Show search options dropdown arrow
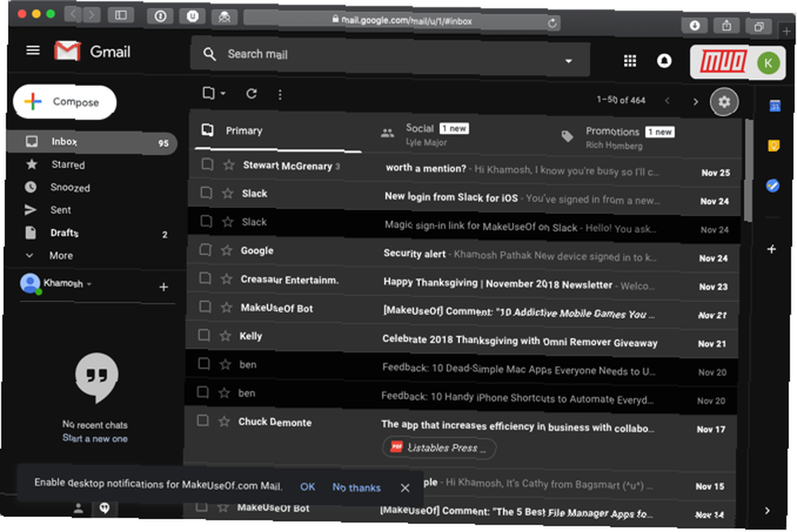 point(569,61)
